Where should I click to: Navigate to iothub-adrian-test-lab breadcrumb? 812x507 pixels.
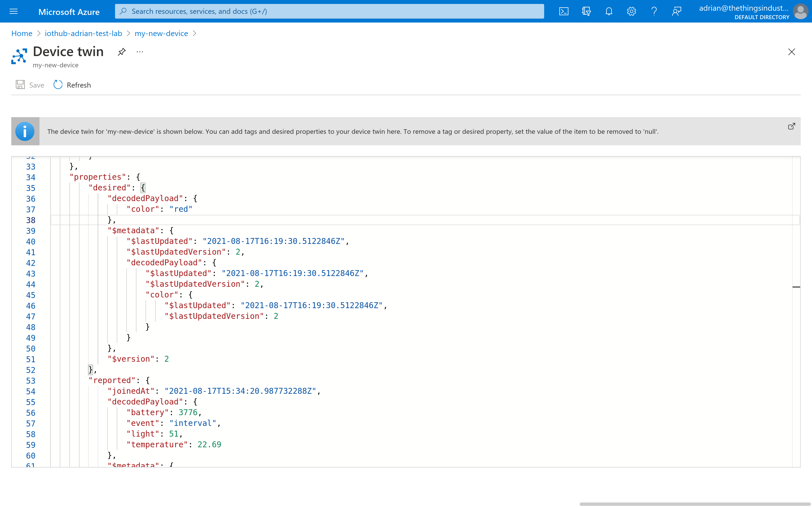click(83, 34)
